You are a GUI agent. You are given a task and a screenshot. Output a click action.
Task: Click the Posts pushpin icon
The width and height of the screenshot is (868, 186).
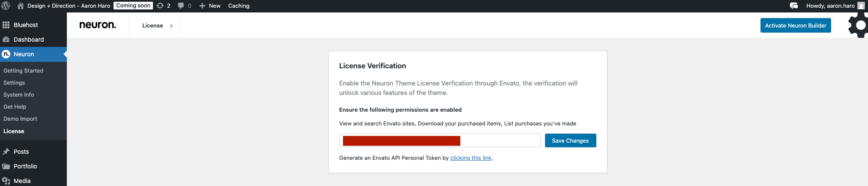coord(6,152)
